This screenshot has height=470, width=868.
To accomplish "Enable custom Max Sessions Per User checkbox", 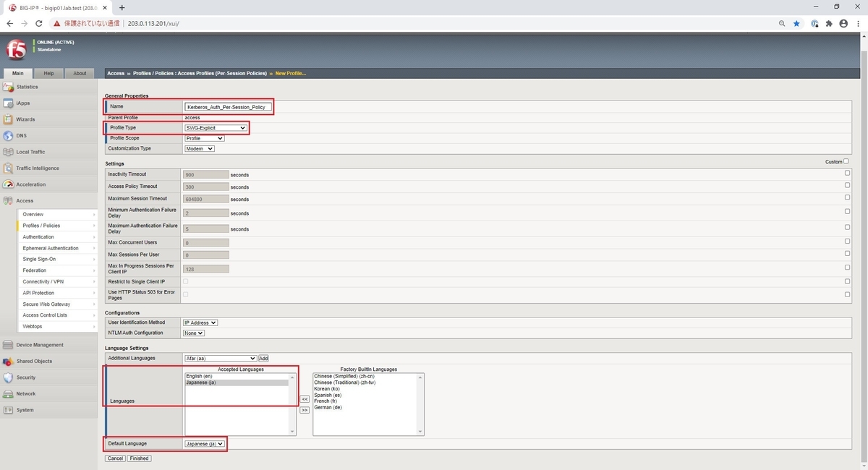I will click(847, 255).
